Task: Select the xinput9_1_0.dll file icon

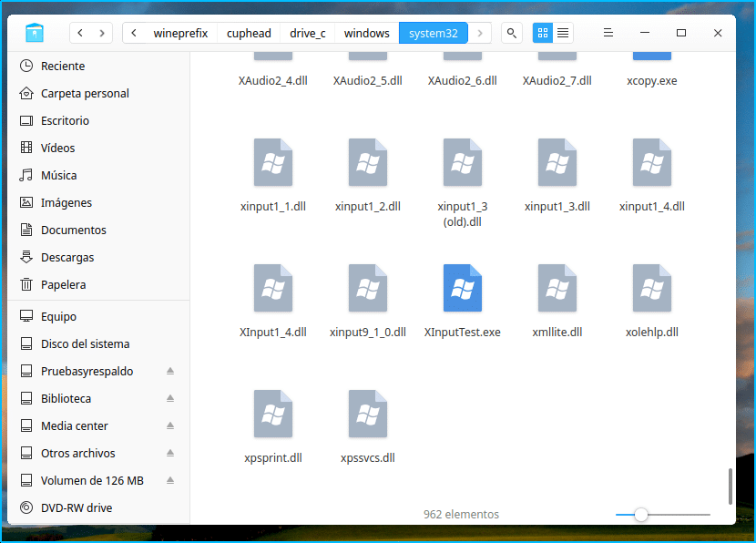Action: (368, 288)
